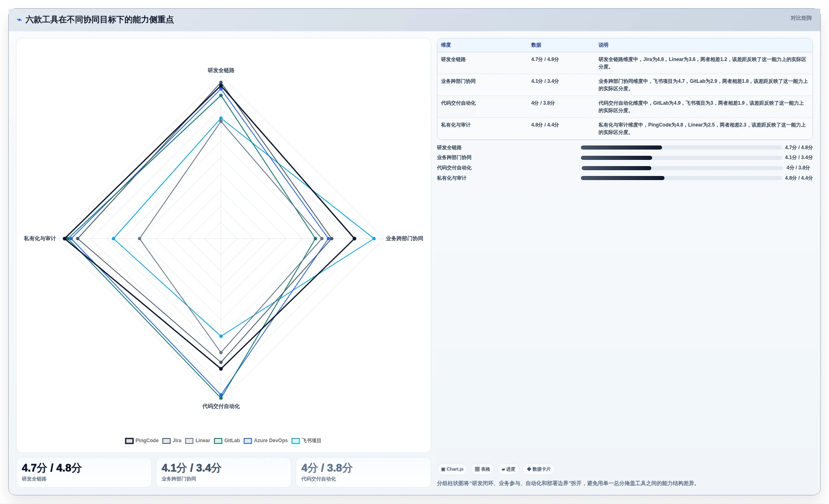Hide the GitLab series via legend label
This screenshot has height=504, width=829.
click(232, 441)
